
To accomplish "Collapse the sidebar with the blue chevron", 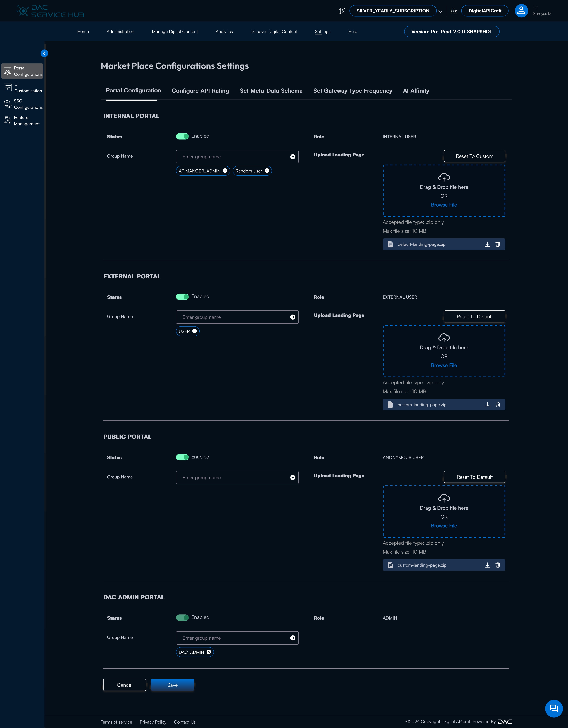I will 44,53.
